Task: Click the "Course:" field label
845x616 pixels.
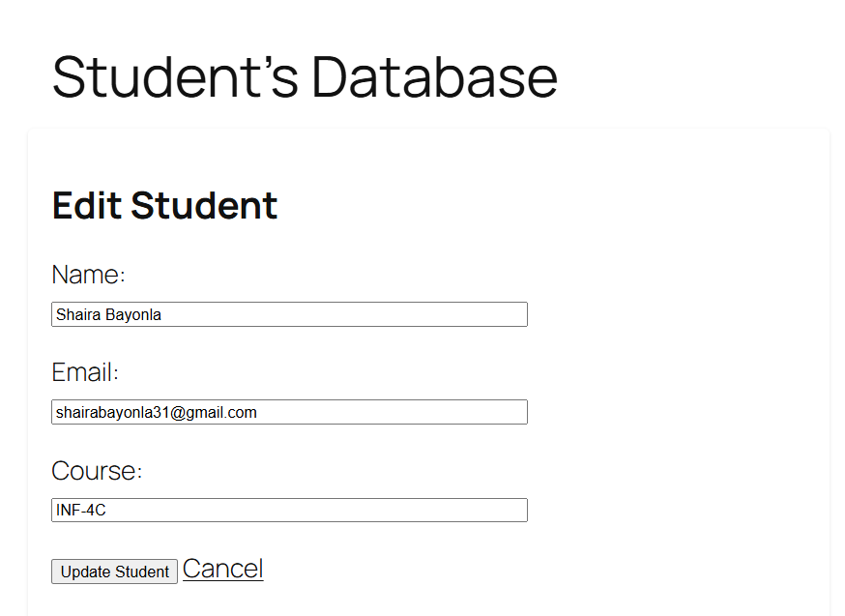Action: coord(97,471)
